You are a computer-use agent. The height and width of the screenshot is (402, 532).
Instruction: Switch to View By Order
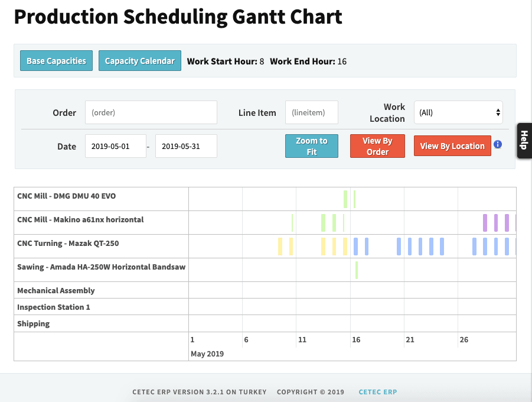pos(377,146)
